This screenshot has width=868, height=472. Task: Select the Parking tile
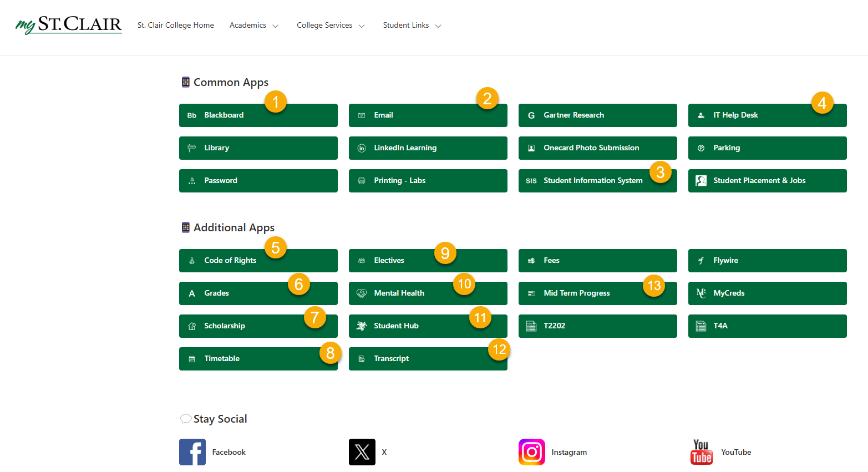pyautogui.click(x=767, y=148)
